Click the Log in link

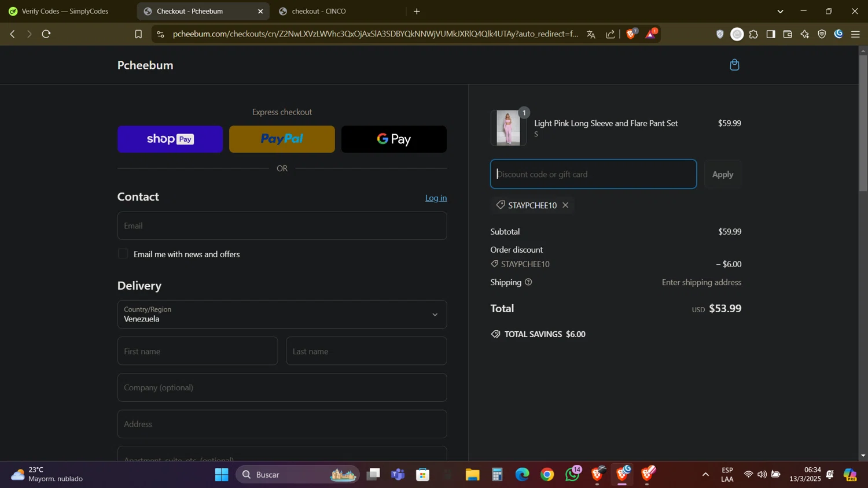click(436, 198)
